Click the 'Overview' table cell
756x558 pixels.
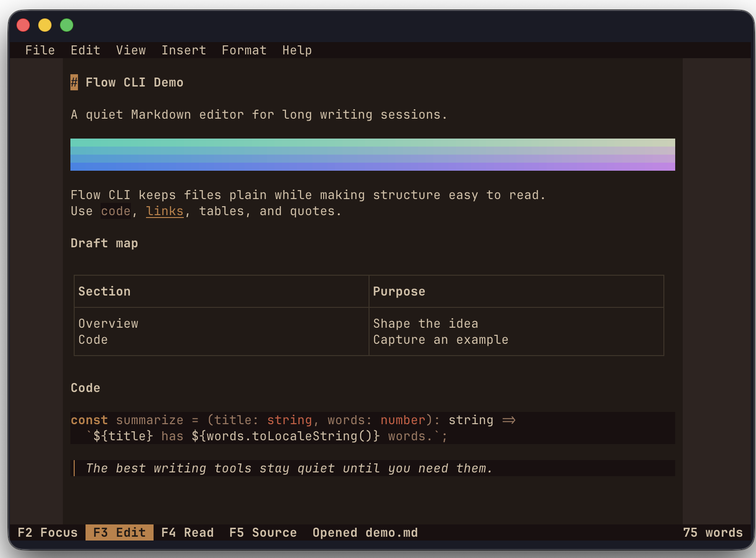tap(108, 323)
